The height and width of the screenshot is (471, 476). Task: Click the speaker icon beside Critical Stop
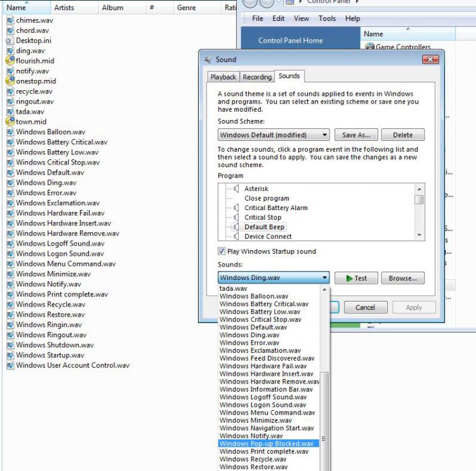236,218
